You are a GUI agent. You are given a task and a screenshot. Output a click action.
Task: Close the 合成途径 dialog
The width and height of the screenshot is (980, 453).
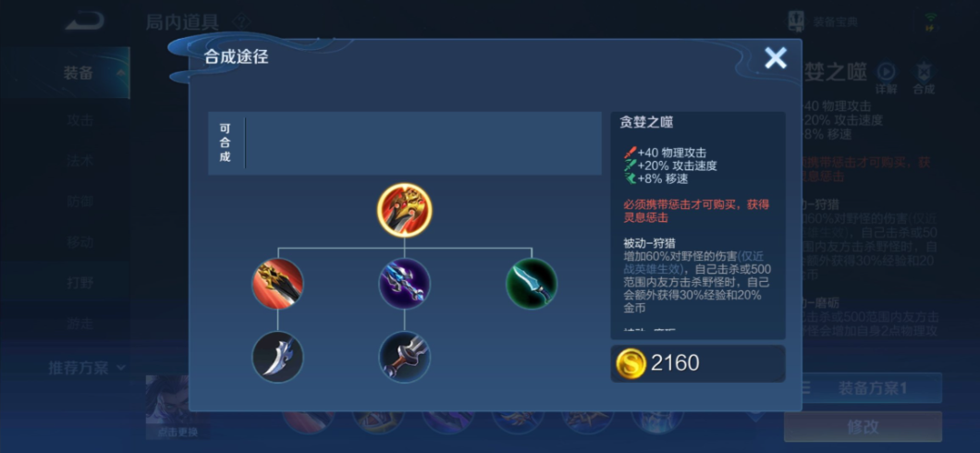tap(776, 58)
